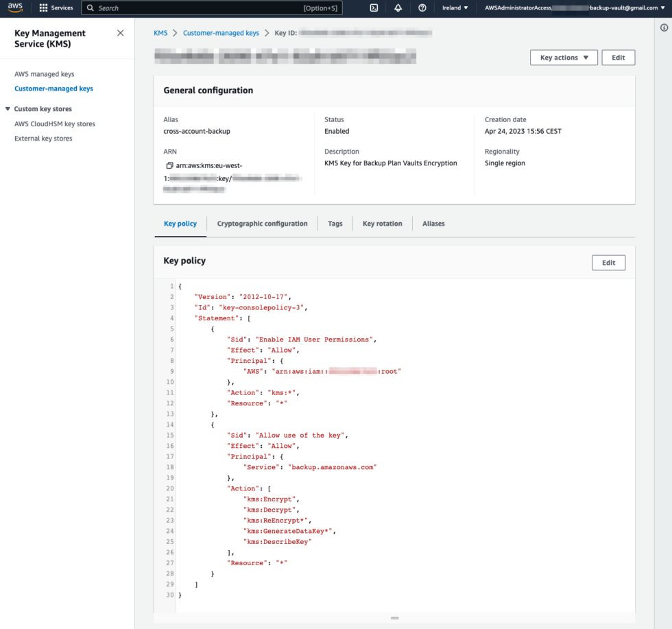Close the KMS sidebar with the X icon
Screen dimensions: 672x629
click(120, 32)
